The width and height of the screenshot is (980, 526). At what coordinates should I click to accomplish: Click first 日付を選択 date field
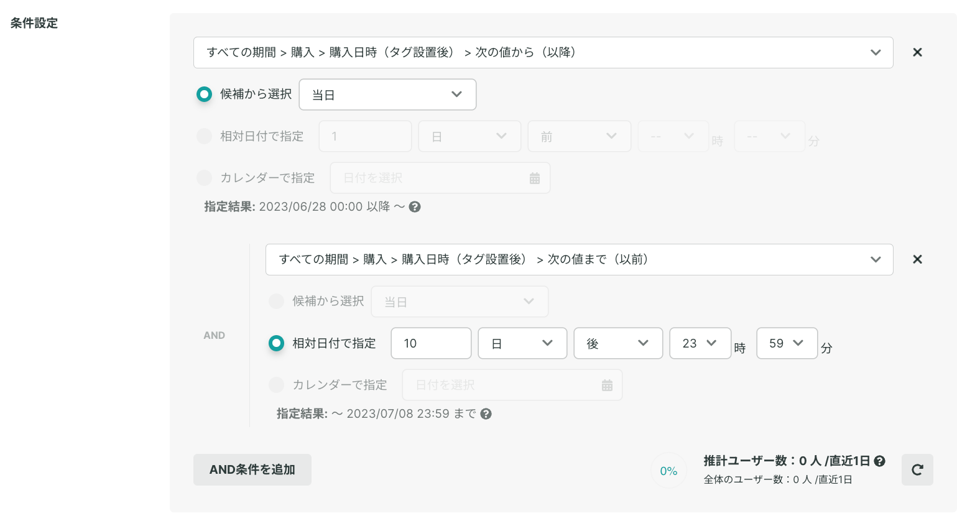pyautogui.click(x=440, y=178)
